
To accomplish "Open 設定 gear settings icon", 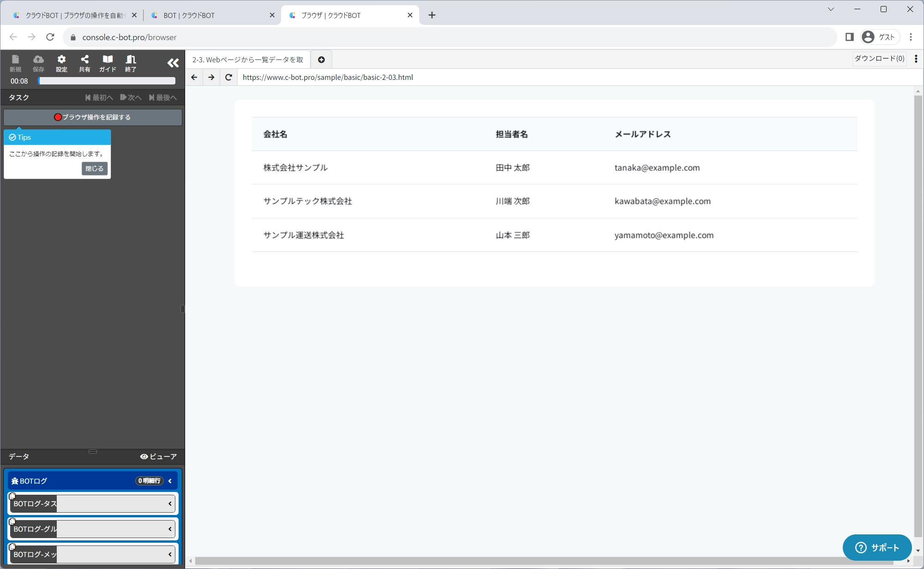I will [x=61, y=63].
